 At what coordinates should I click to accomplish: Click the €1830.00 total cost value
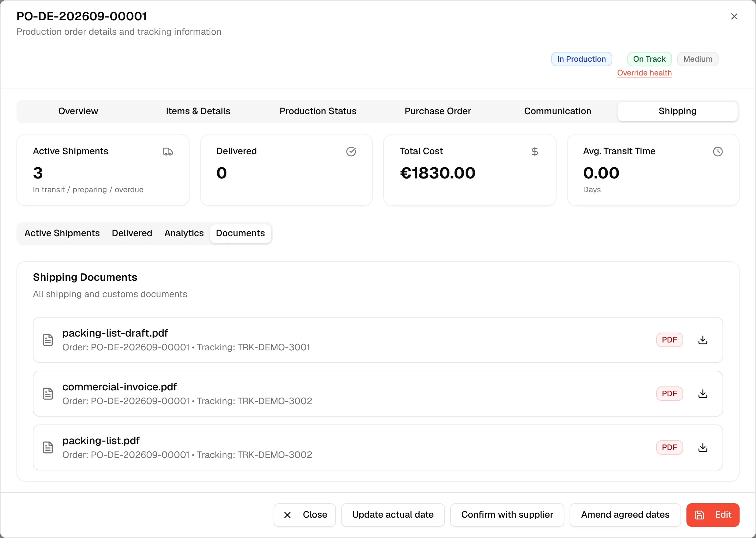click(438, 173)
